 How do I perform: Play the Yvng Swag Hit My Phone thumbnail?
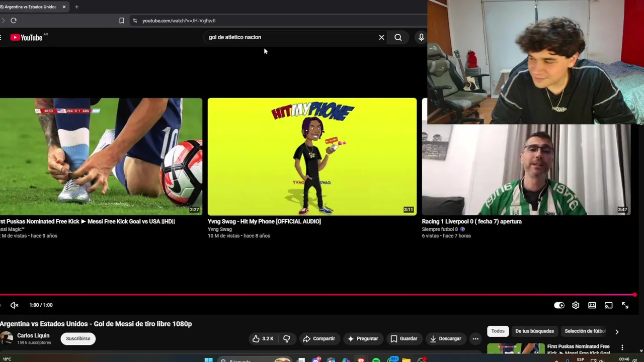312,157
